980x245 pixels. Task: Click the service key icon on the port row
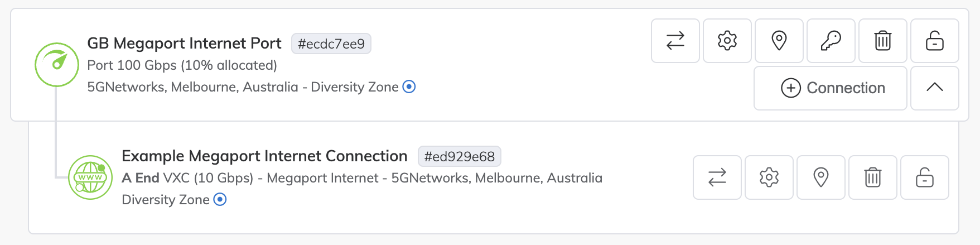(831, 41)
